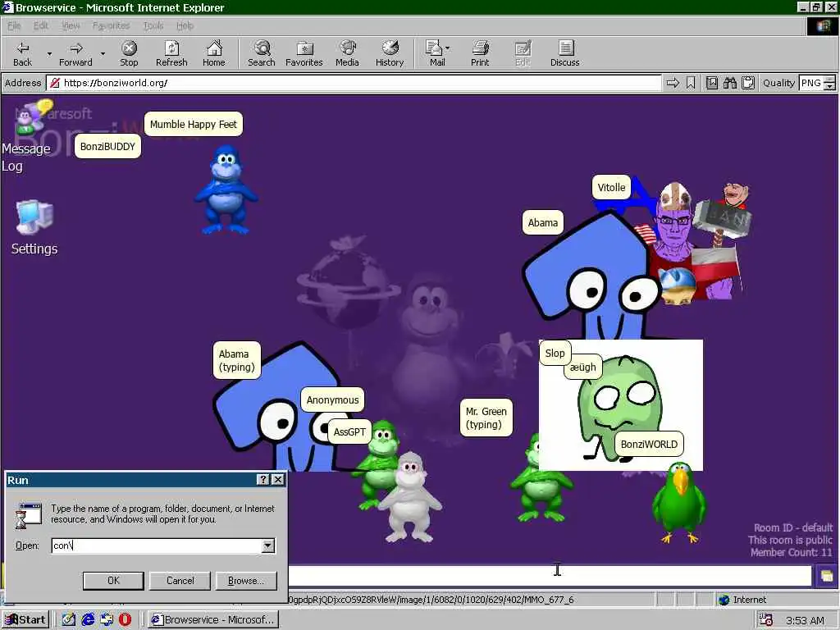Click the Mail toolbar icon
This screenshot has width=840, height=630.
[435, 53]
